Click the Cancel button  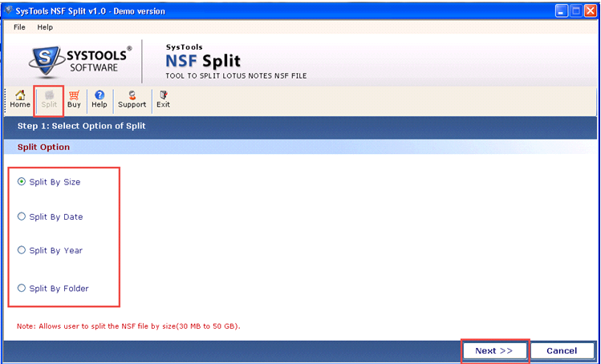click(562, 350)
